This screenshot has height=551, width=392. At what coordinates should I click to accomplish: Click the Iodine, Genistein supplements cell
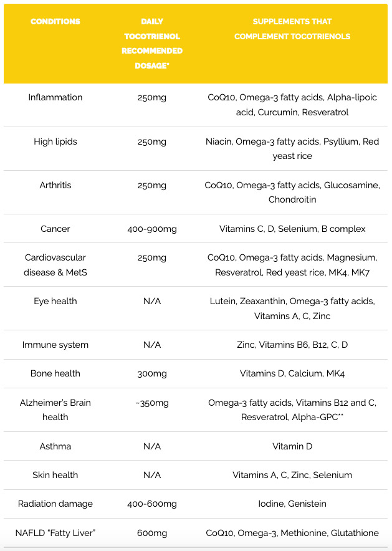click(292, 504)
